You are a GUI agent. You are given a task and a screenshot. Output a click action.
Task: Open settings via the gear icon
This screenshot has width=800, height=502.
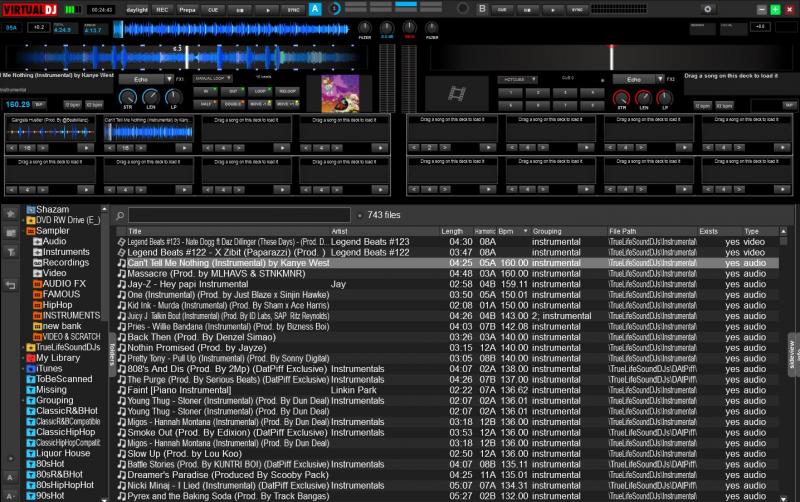pyautogui.click(x=707, y=9)
